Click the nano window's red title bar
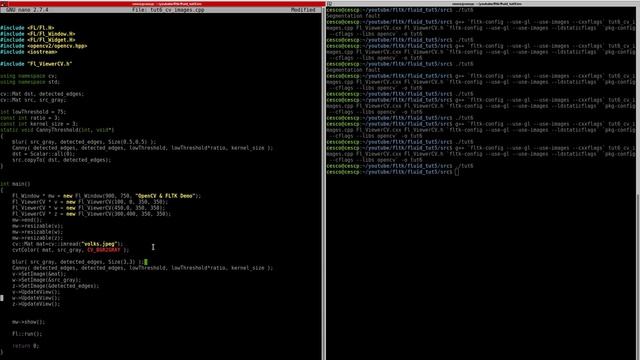This screenshot has width=640, height=360. click(162, 4)
